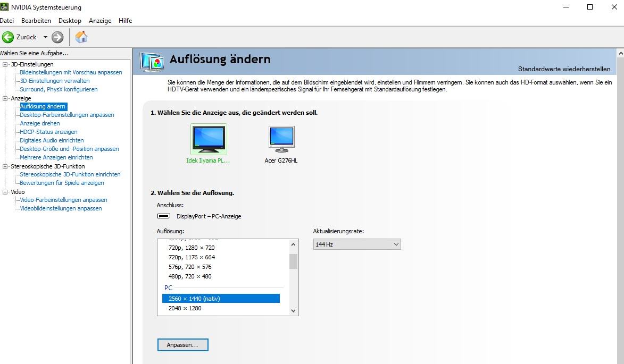Open Videobildeinstellungen anpassen
Image resolution: width=624 pixels, height=364 pixels.
(x=61, y=208)
